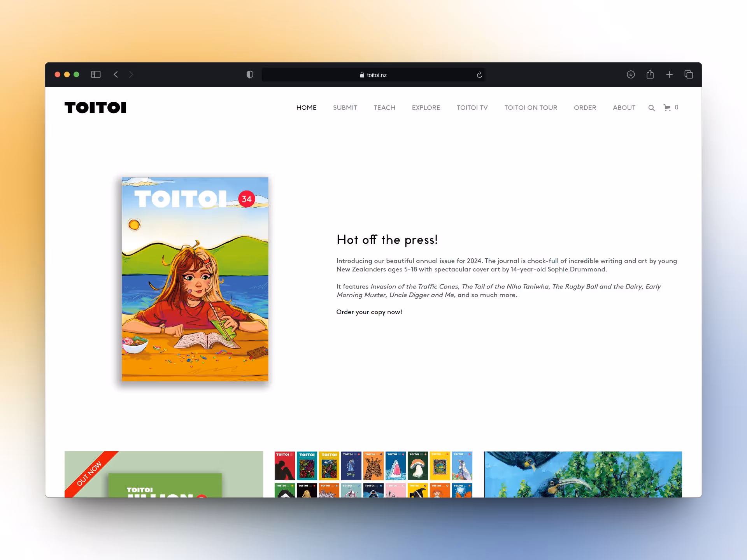This screenshot has width=747, height=560.
Task: Go back with the left chevron
Action: point(116,74)
